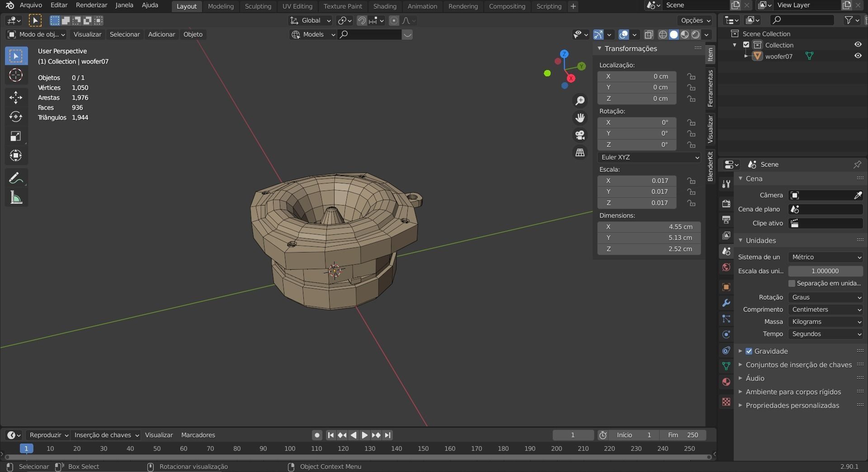Pin the Scene properties panel
The width and height of the screenshot is (868, 472).
coord(857,164)
